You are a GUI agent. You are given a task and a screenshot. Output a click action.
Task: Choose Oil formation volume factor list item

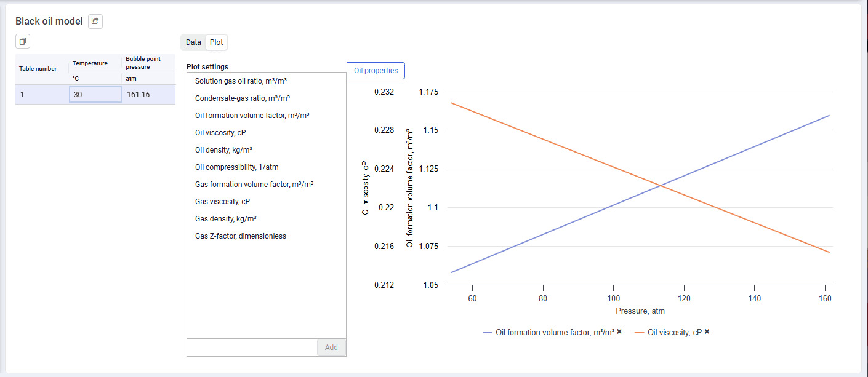tap(266, 116)
